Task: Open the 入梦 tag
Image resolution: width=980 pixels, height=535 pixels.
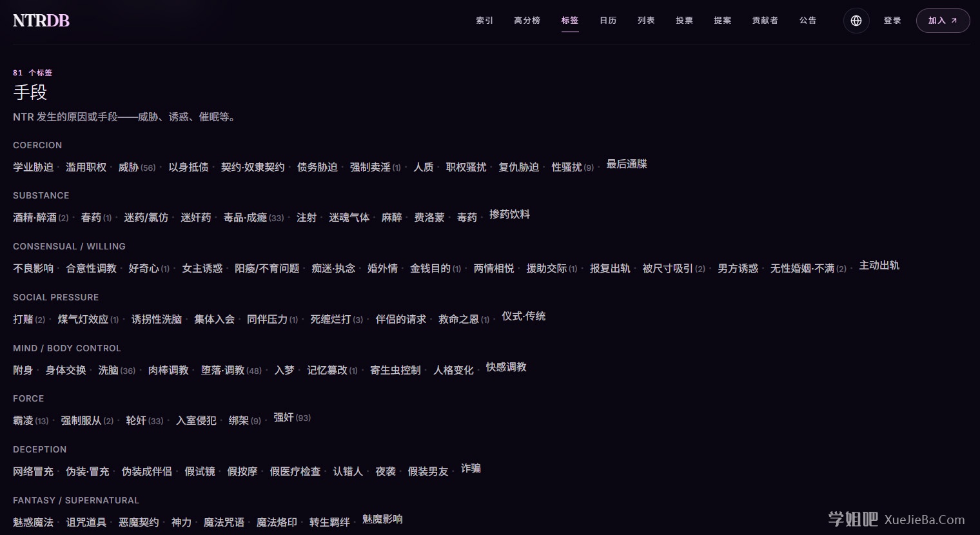Action: [x=284, y=370]
